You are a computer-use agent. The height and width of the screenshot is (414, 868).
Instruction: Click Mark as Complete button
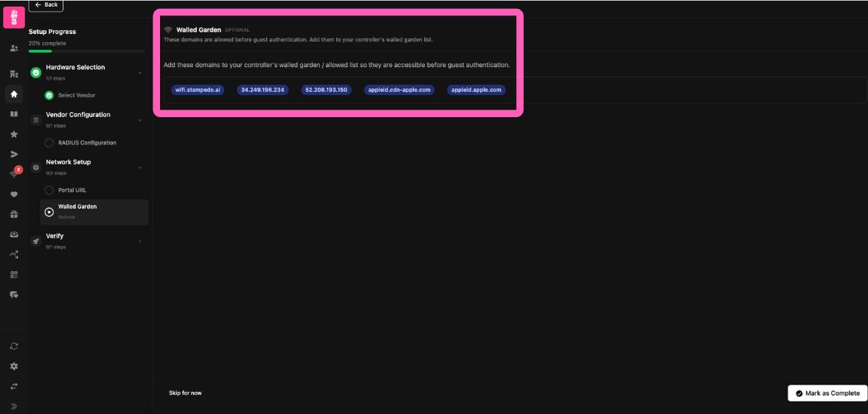[x=827, y=393]
